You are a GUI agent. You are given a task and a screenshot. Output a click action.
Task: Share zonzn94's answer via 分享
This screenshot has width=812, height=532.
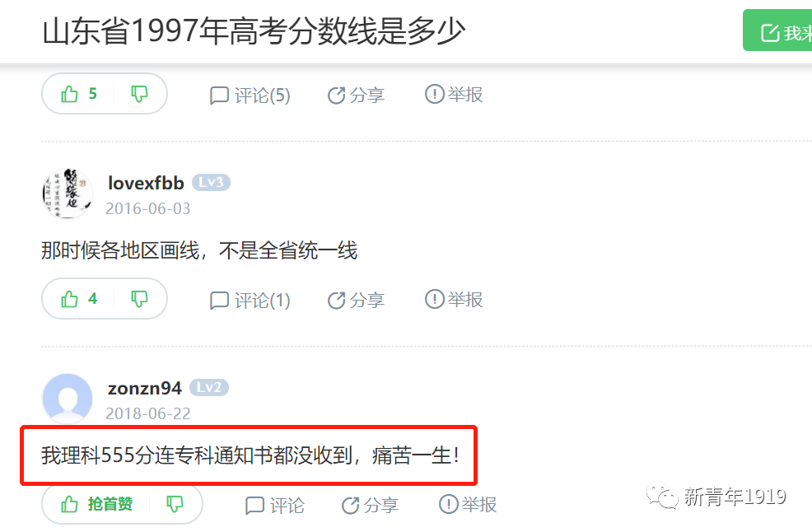[371, 506]
